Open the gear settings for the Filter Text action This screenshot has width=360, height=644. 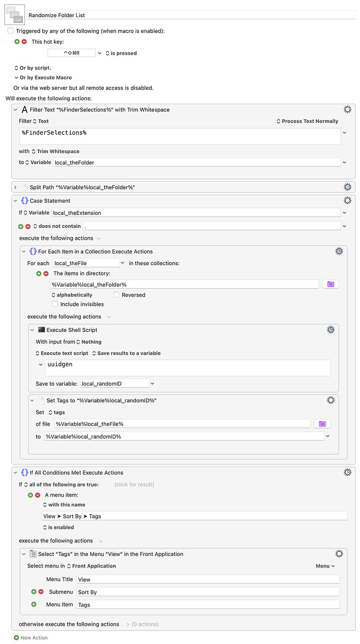[347, 109]
